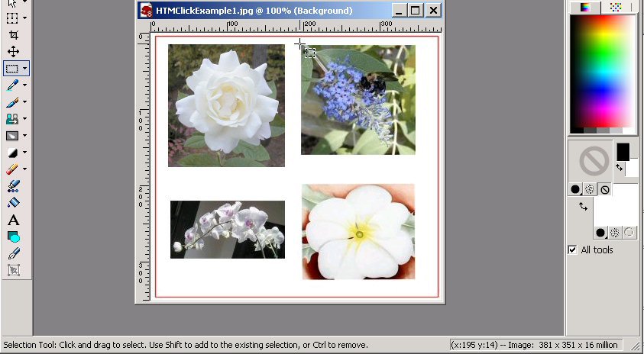The width and height of the screenshot is (644, 354).
Task: Click the Dropper tool icon
Action: click(x=12, y=85)
